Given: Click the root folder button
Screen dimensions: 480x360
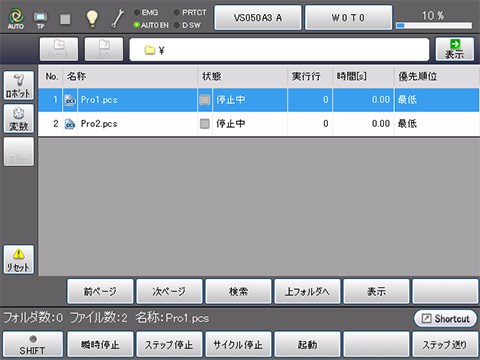Looking at the screenshot, I should pyautogui.click(x=59, y=49).
